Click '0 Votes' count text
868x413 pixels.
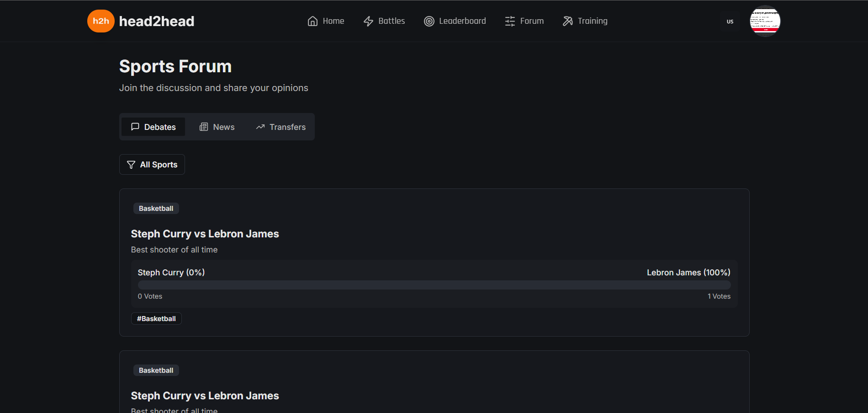[x=150, y=296]
